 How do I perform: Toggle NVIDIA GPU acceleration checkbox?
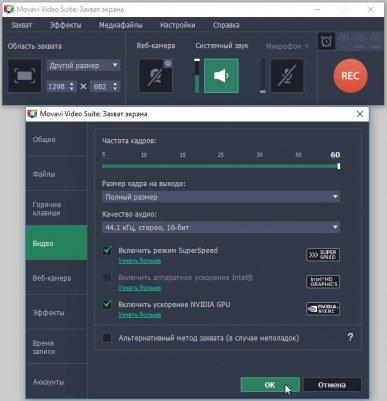tap(107, 304)
